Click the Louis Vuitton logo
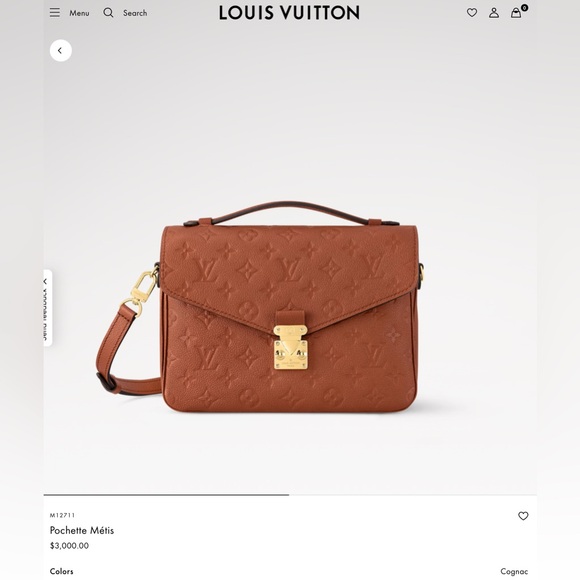This screenshot has width=580, height=580. coord(289,13)
